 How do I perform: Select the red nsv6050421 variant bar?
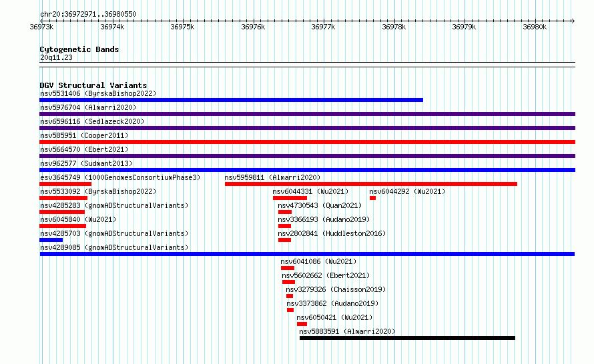pos(302,324)
